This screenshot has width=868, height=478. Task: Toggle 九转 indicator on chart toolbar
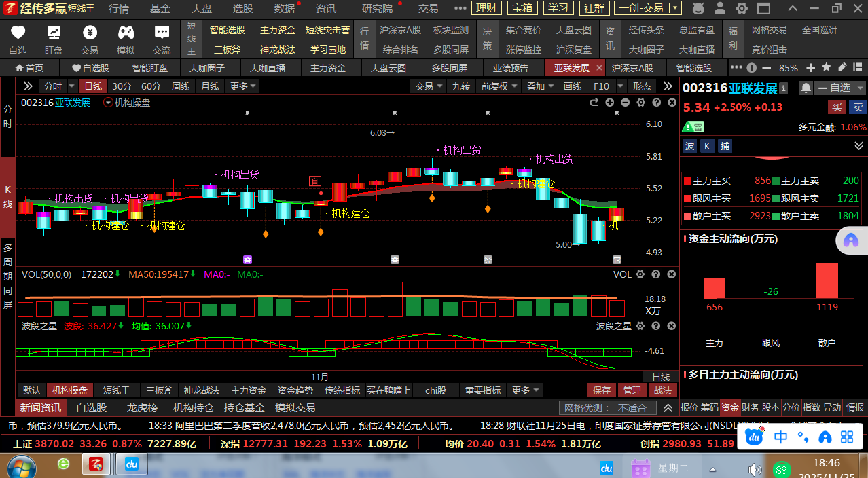tap(460, 86)
